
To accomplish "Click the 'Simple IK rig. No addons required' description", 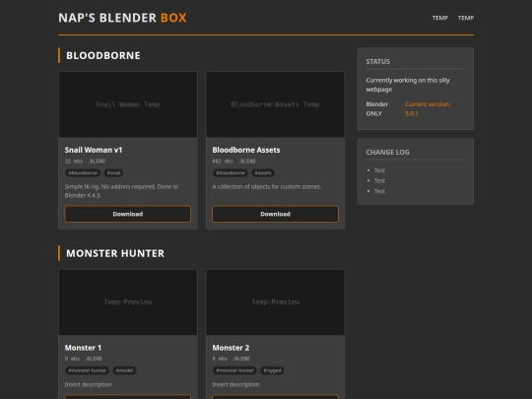I will [x=121, y=191].
